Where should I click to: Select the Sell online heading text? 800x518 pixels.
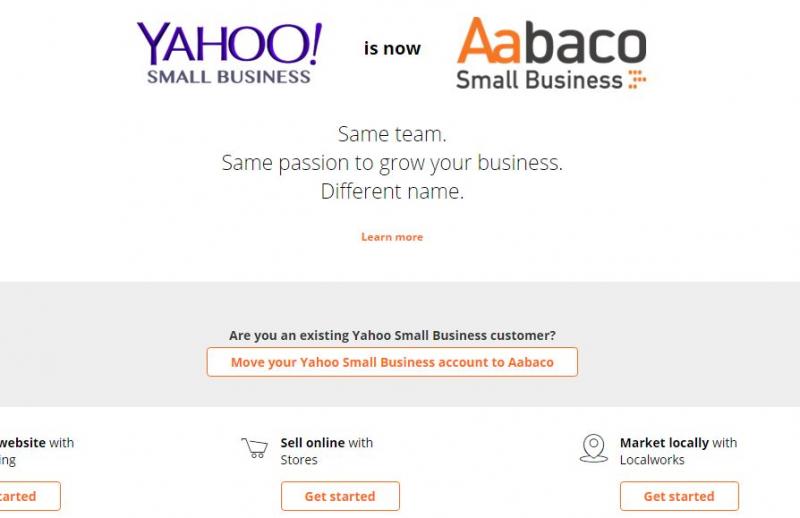click(312, 442)
